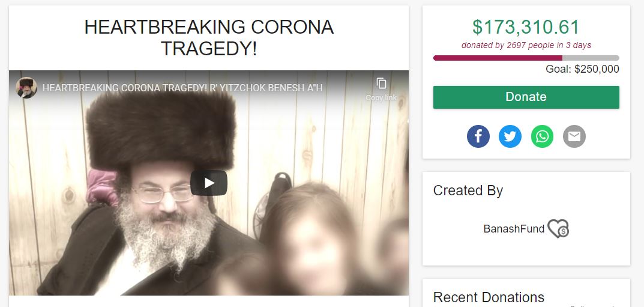
Task: Click the green Donate button
Action: [526, 97]
